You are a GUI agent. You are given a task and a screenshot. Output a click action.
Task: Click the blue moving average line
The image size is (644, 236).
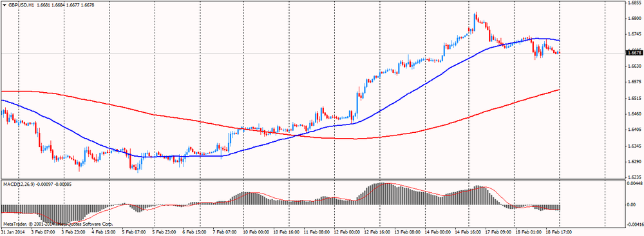[x=411, y=92]
